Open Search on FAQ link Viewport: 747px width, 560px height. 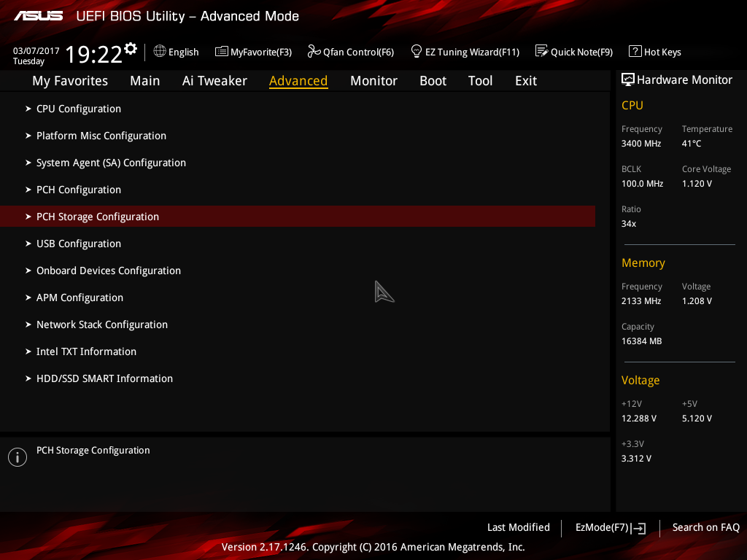pos(705,528)
